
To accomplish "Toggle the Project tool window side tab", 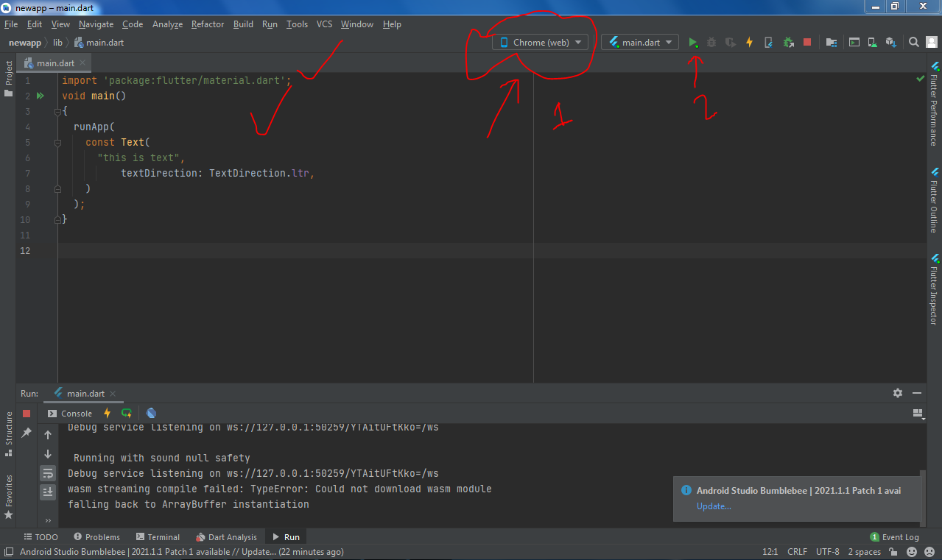I will 8,78.
